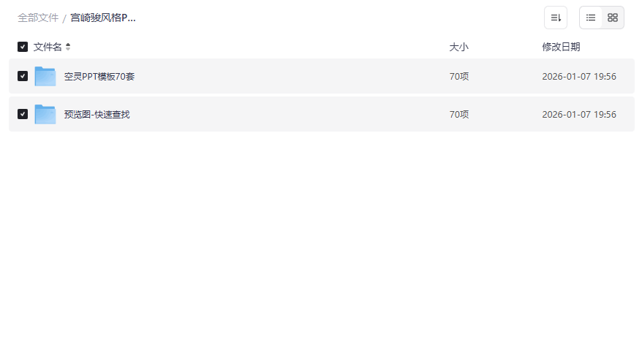
Task: Click the 预览图-快速查找 folder icon
Action: tap(45, 114)
